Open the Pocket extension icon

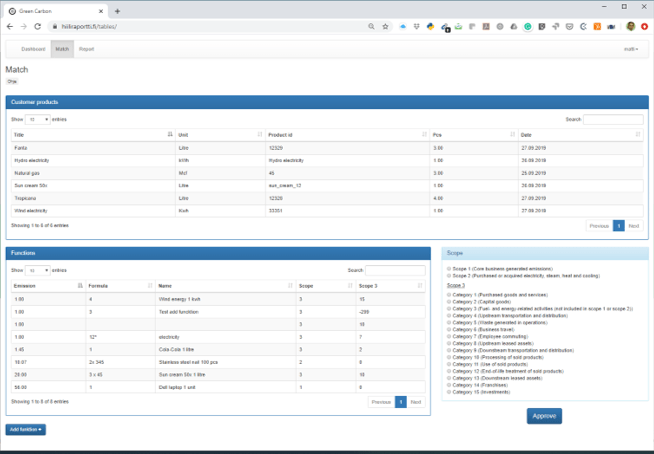(569, 26)
